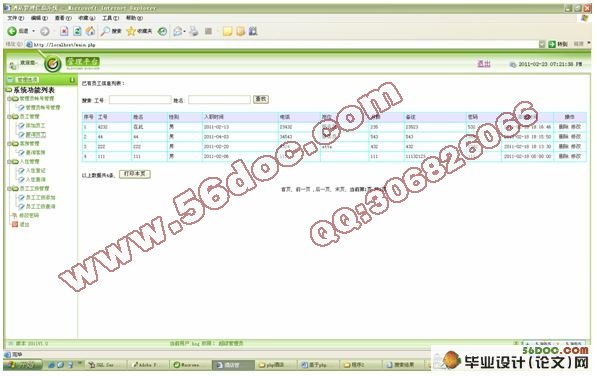This screenshot has width=597, height=376.
Task: Click the last blue icon in the IE toolbar
Action: [x=253, y=31]
